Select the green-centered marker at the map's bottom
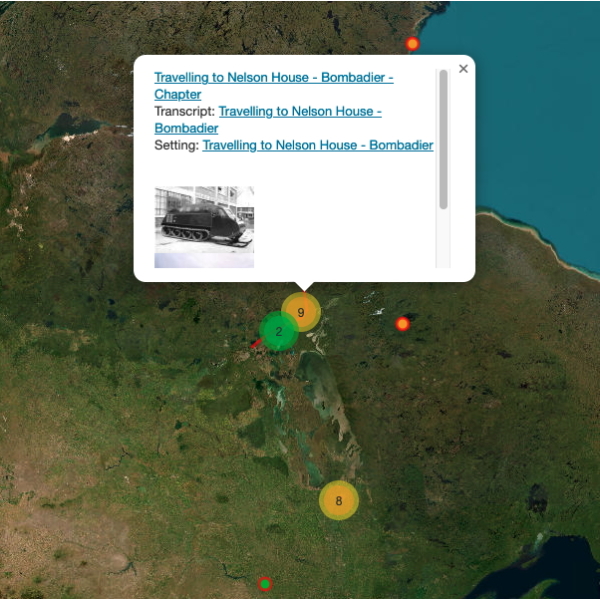This screenshot has width=600, height=600. coord(265,584)
